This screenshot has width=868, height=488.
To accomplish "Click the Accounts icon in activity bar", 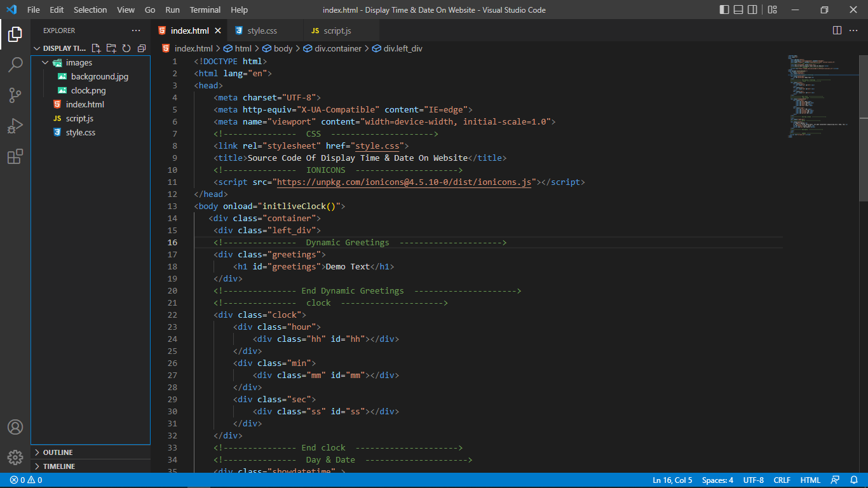I will coord(15,426).
